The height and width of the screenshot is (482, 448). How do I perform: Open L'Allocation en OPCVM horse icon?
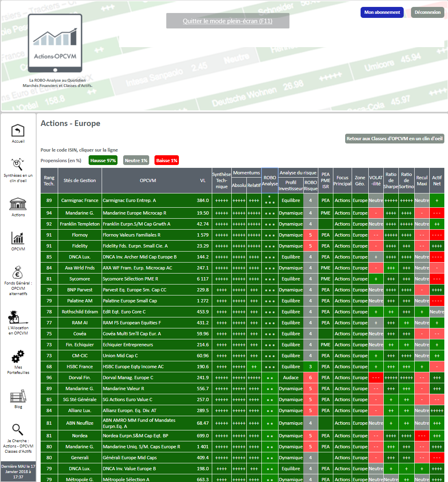18,317
